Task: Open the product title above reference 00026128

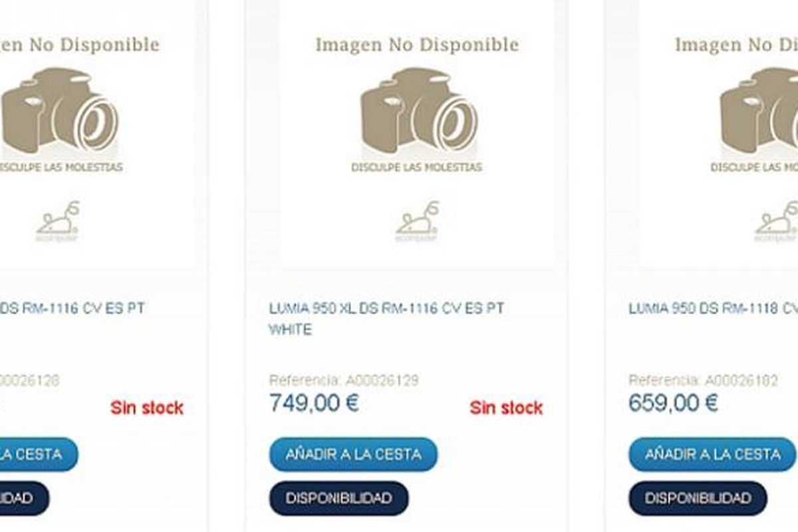Action: coord(72,309)
